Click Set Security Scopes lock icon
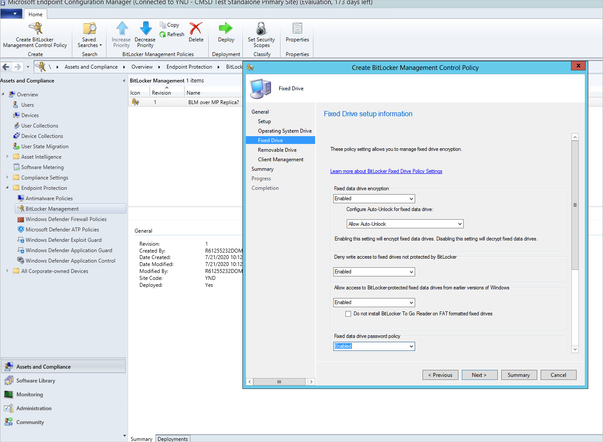Image resolution: width=603 pixels, height=442 pixels. 261,28
